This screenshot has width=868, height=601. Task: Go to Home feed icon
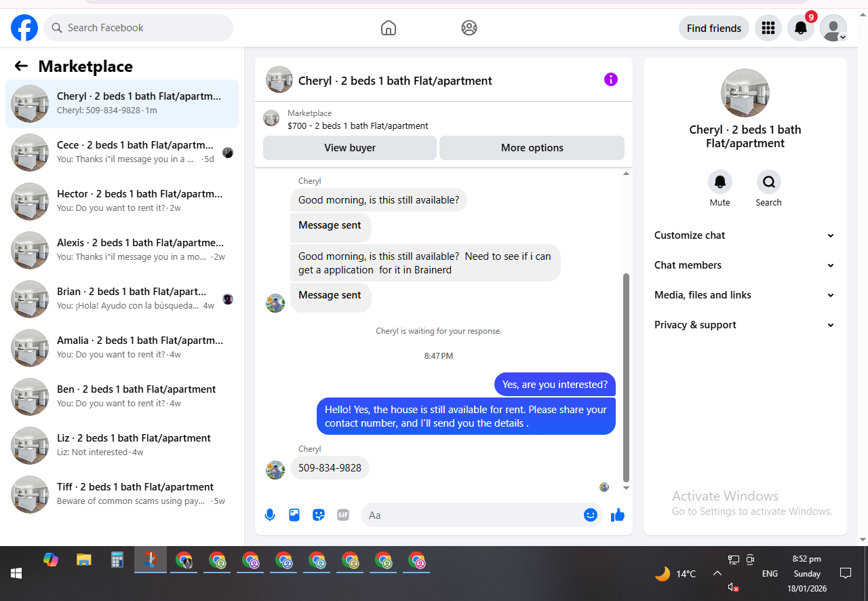click(x=389, y=28)
